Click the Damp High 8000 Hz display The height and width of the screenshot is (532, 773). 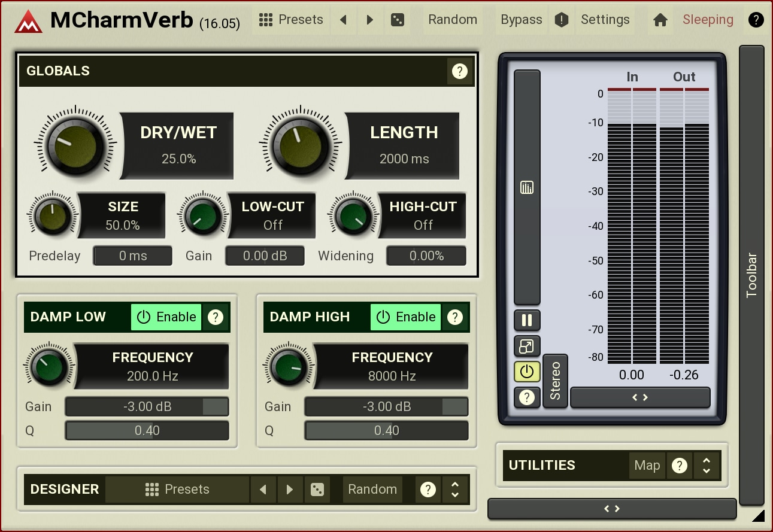point(392,376)
